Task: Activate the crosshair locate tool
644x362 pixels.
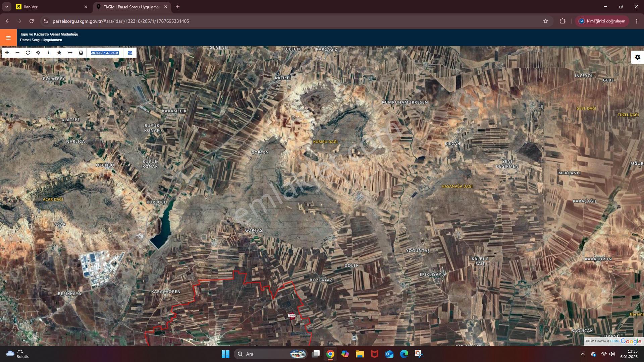Action: click(x=38, y=53)
